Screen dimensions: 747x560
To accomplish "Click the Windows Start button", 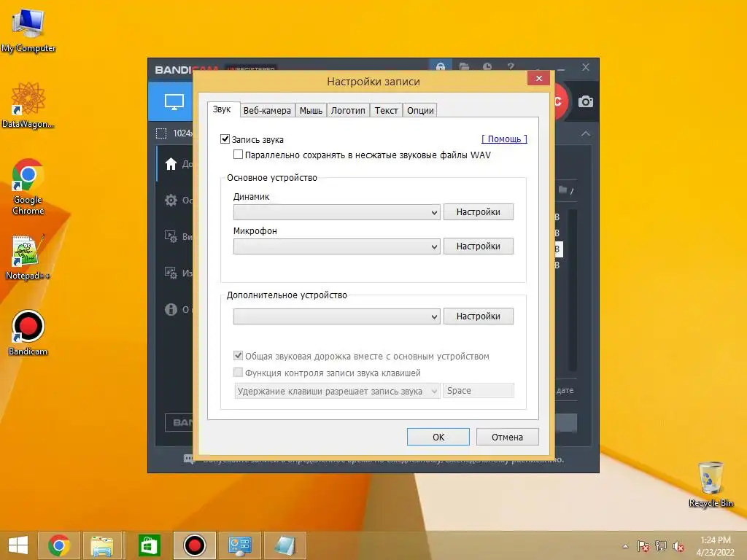I will coord(18,545).
